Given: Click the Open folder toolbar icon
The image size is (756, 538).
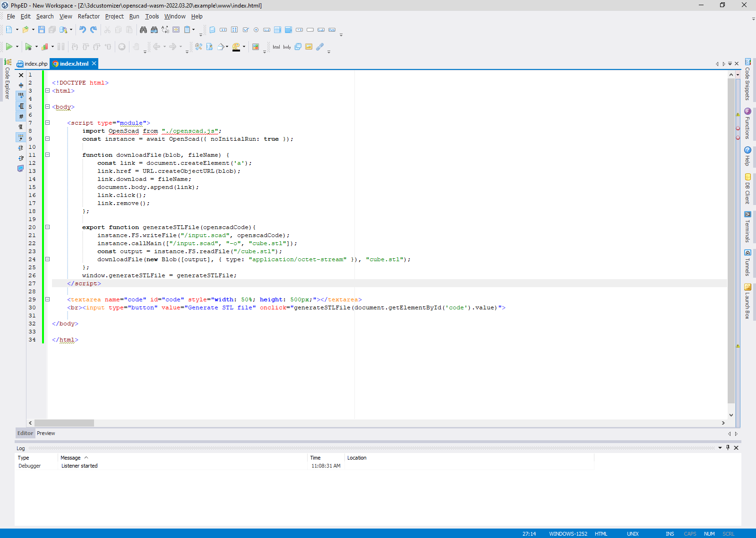Looking at the screenshot, I should pos(26,30).
